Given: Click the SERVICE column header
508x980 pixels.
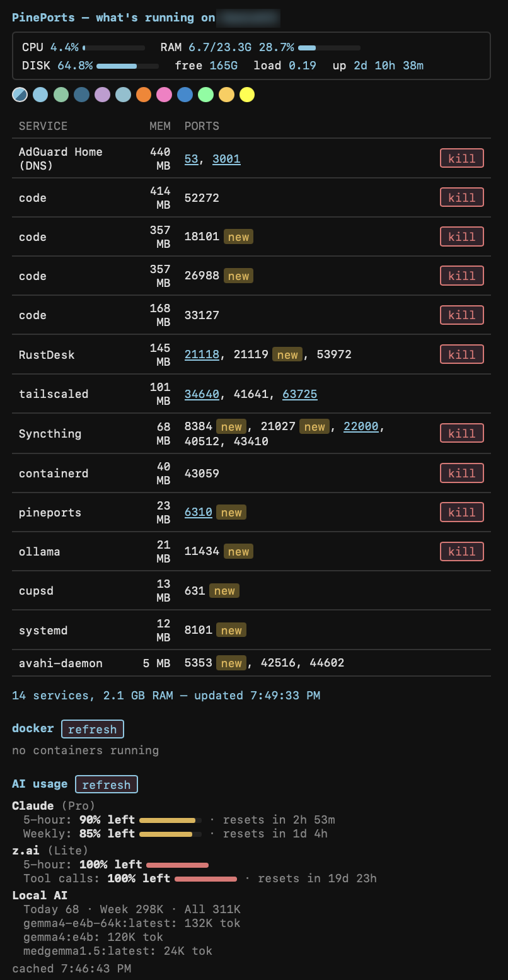Looking at the screenshot, I should pos(43,126).
